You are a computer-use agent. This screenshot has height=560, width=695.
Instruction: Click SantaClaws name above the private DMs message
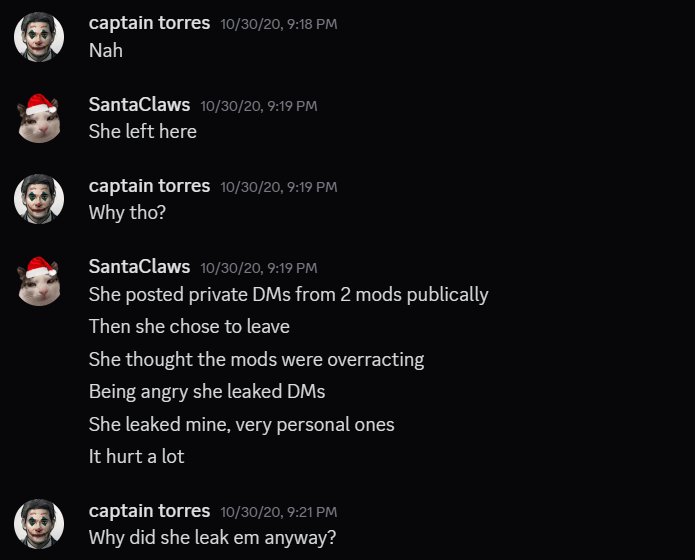139,267
